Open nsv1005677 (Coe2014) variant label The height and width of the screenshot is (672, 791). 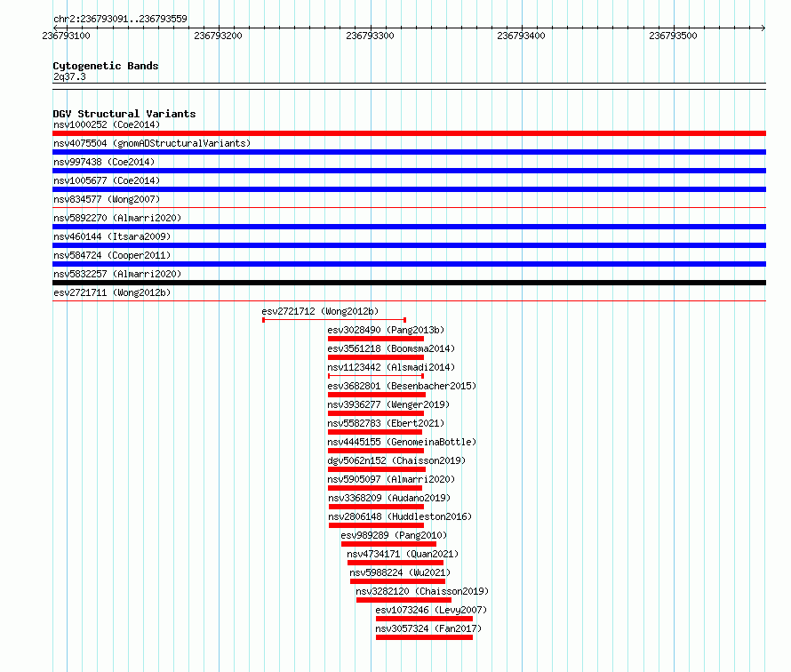pyautogui.click(x=107, y=180)
